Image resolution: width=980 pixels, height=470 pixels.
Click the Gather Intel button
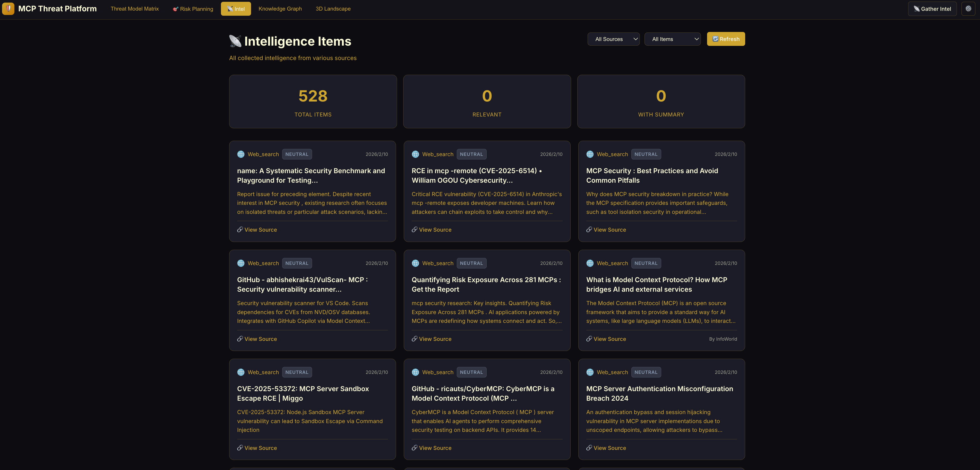click(932, 9)
